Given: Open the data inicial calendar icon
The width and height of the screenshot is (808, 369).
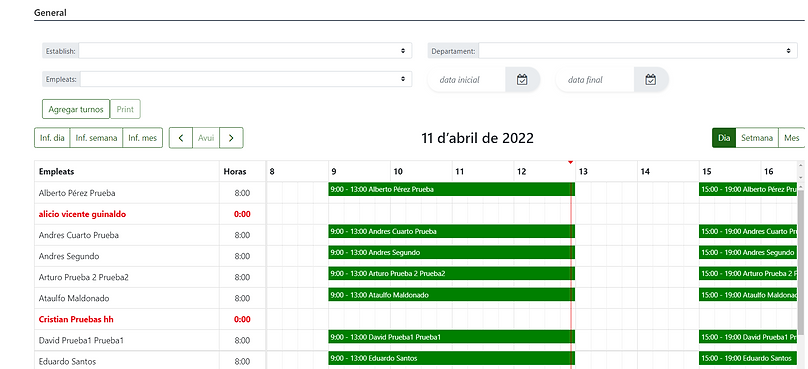Looking at the screenshot, I should 522,80.
